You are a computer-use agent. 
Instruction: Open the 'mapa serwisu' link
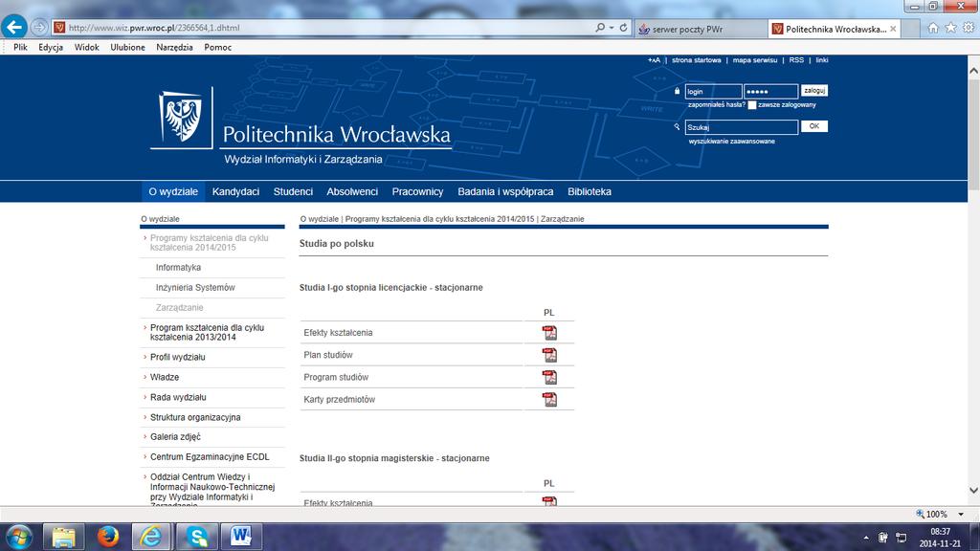(x=755, y=60)
